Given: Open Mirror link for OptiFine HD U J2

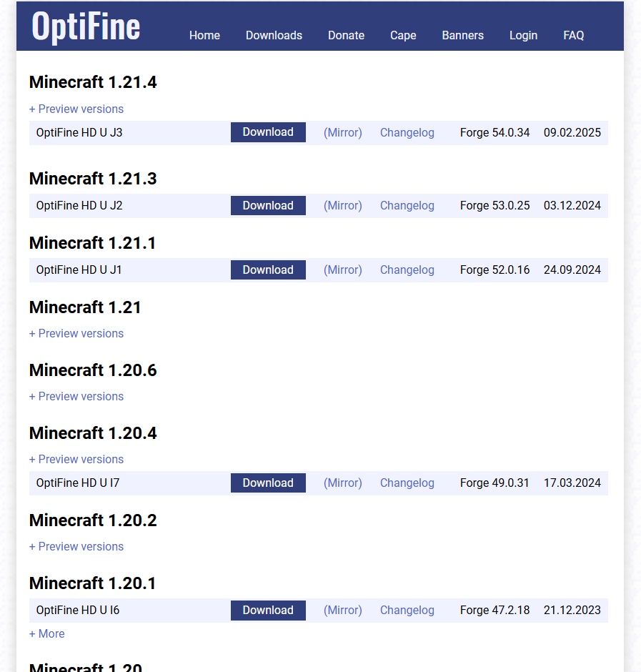Looking at the screenshot, I should coord(343,206).
